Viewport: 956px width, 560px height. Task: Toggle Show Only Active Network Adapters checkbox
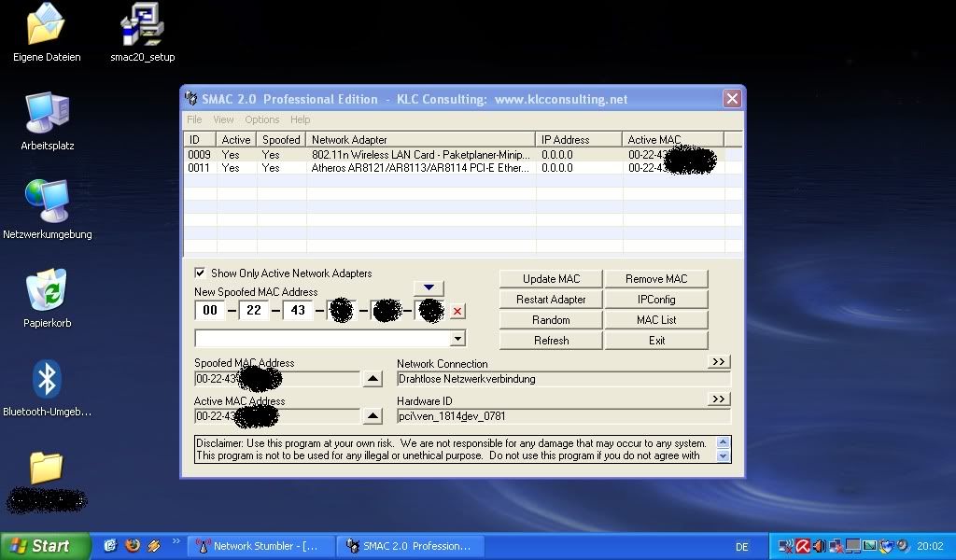200,273
